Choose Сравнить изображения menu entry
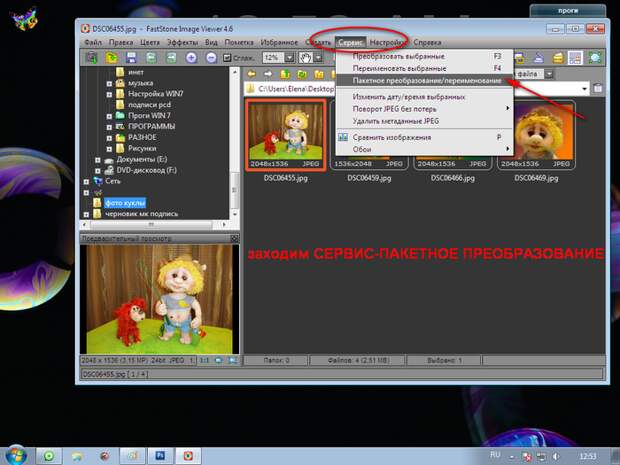This screenshot has height=465, width=620. tap(424, 137)
